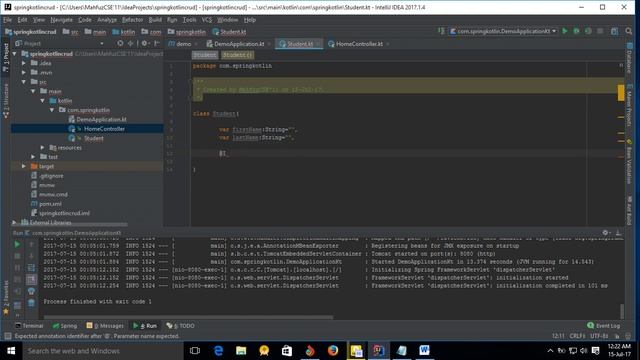
Task: Expand the .mvn folder
Action: 24,72
